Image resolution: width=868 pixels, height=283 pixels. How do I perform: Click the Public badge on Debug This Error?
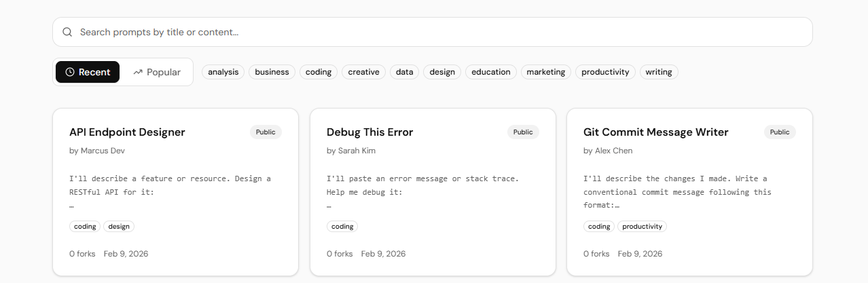523,132
